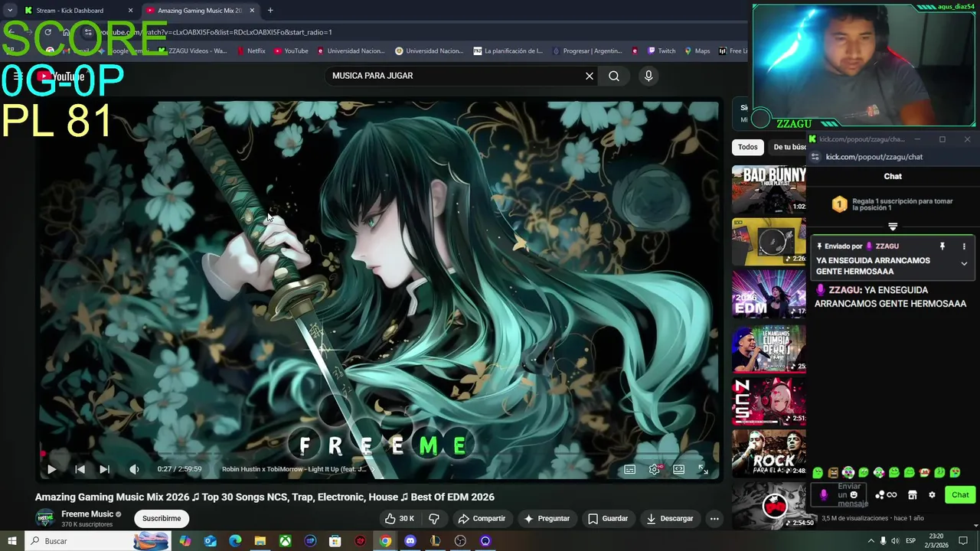Screen dimensions: 980x551
Task: Open File Explorer from taskbar
Action: [260, 541]
